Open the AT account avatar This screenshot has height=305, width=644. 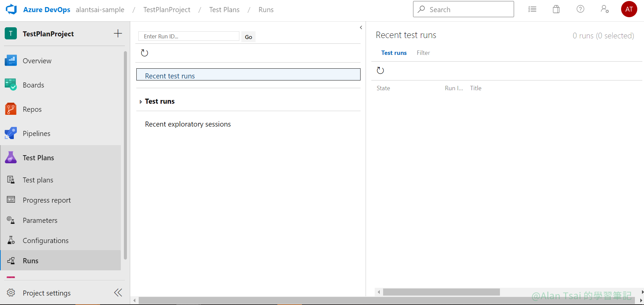(629, 9)
